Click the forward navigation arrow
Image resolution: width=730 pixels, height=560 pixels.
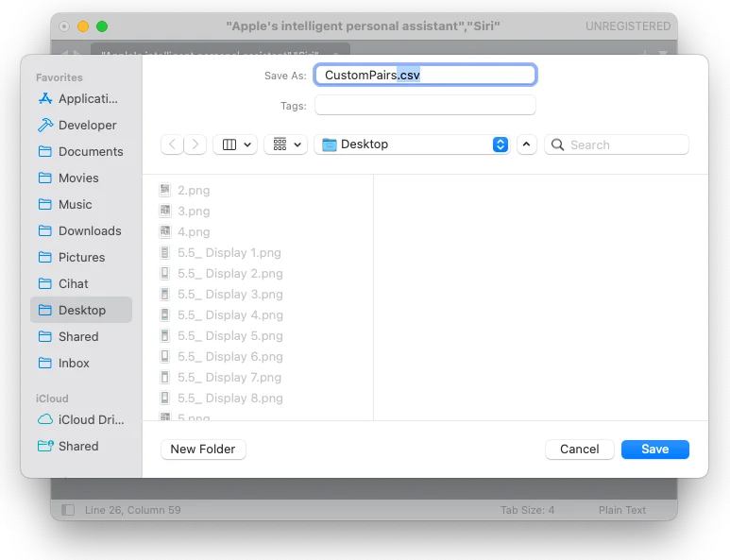pos(195,144)
